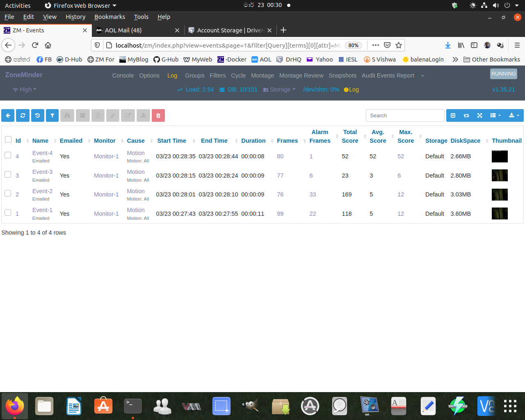Open the Montage Review nav link
The width and height of the screenshot is (525, 420).
point(301,75)
